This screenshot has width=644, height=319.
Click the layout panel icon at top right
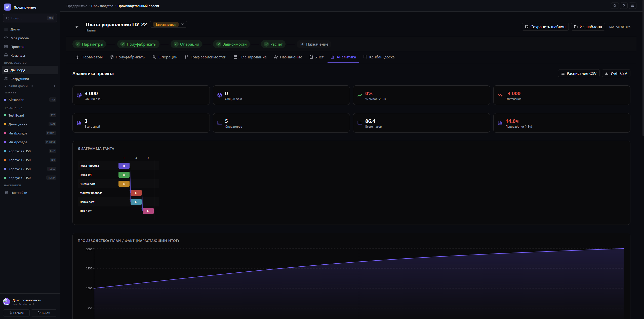click(x=632, y=6)
